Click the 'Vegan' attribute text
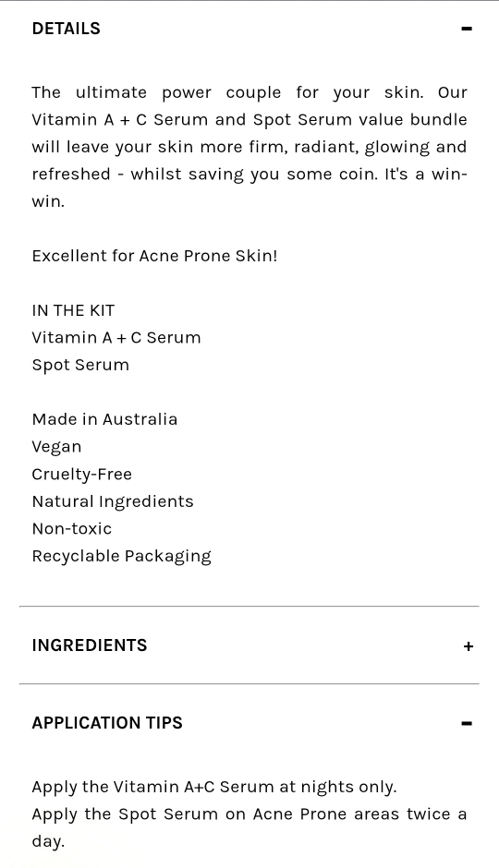This screenshot has width=499, height=868. 56,447
